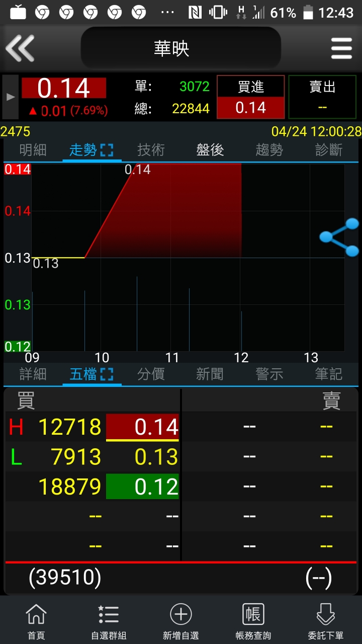Tap the bid quantity 12718
The image size is (362, 644).
tap(70, 427)
